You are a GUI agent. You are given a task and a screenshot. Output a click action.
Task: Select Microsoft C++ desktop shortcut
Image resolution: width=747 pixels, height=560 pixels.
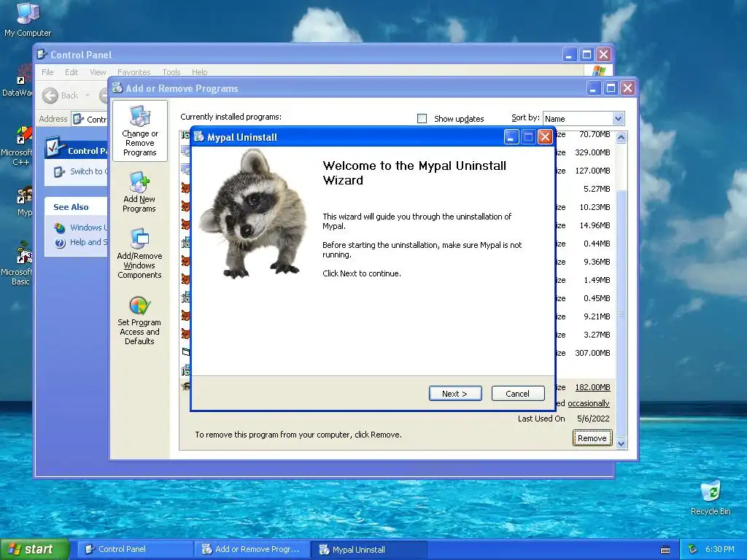[x=17, y=146]
